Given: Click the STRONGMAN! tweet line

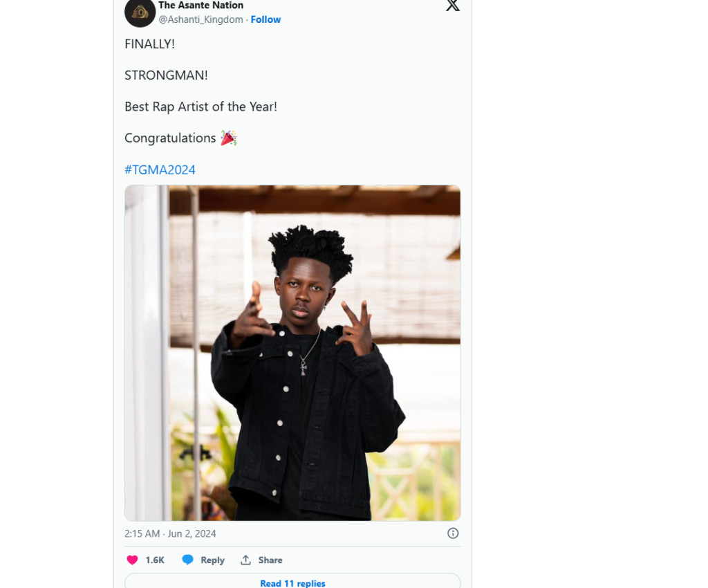Looking at the screenshot, I should click(x=166, y=75).
